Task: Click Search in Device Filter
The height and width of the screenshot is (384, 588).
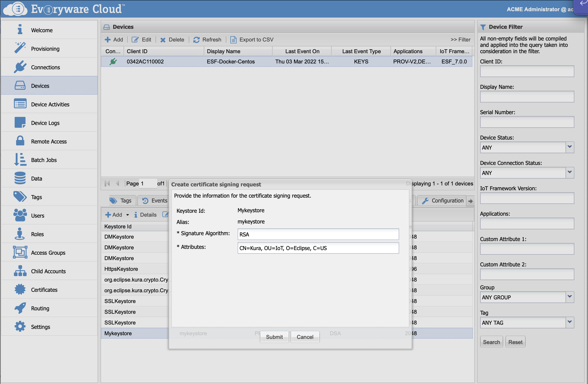Action: [x=491, y=342]
